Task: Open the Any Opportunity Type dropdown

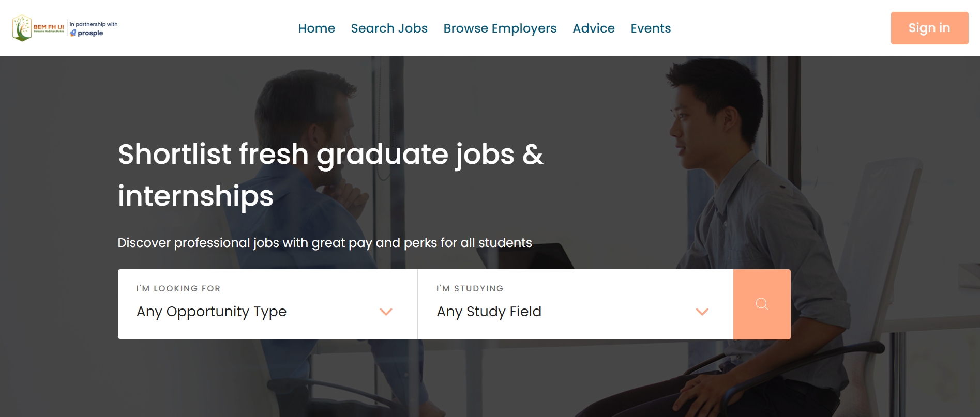Action: point(212,312)
